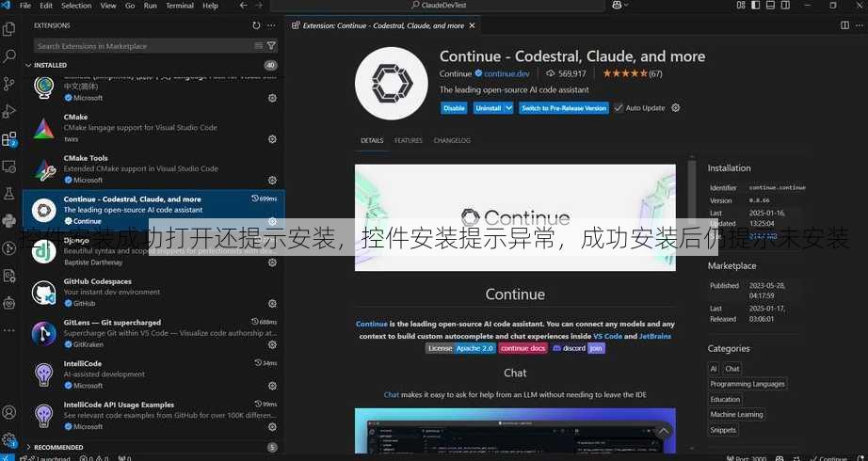Open Run and Debug view
868x461 pixels.
coord(8,111)
